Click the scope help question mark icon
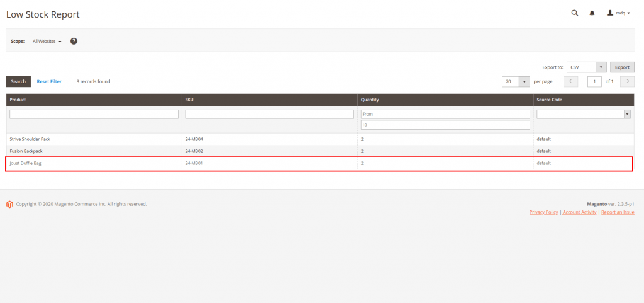The width and height of the screenshot is (644, 303). coord(74,41)
